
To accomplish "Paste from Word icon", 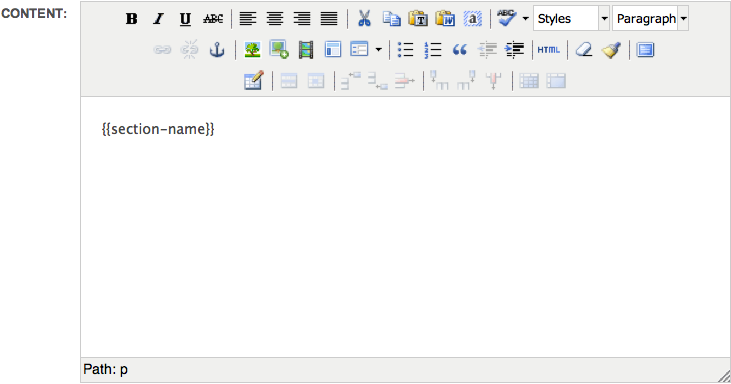I will [x=445, y=19].
